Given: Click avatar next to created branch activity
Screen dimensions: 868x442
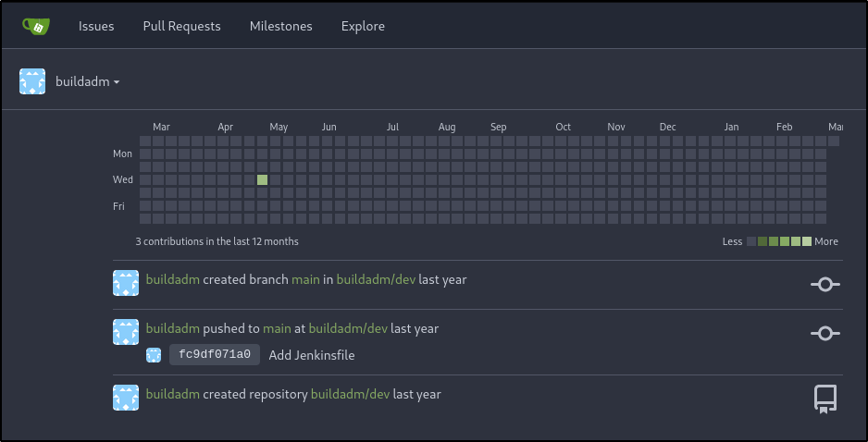Looking at the screenshot, I should tap(126, 283).
